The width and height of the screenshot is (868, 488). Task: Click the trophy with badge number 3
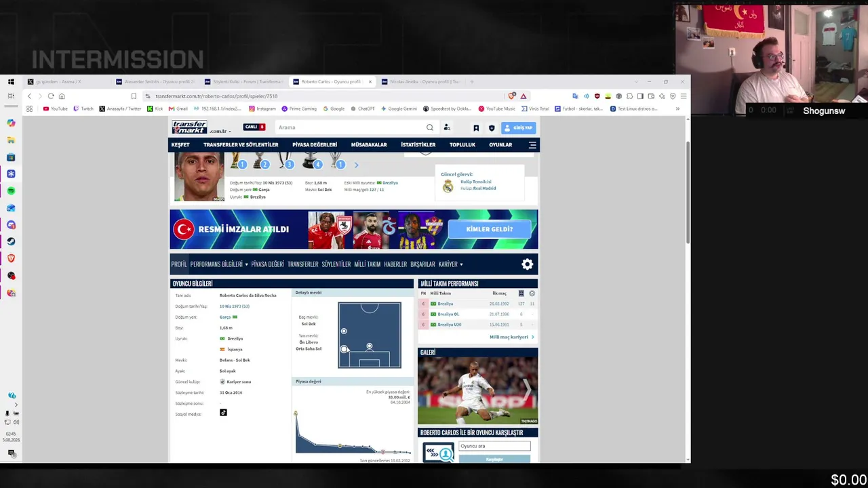click(286, 161)
